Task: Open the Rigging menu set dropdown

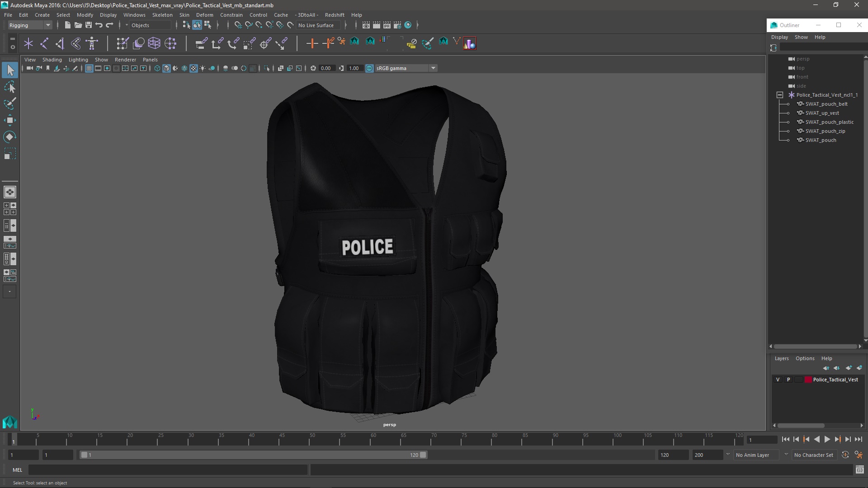Action: pos(30,25)
